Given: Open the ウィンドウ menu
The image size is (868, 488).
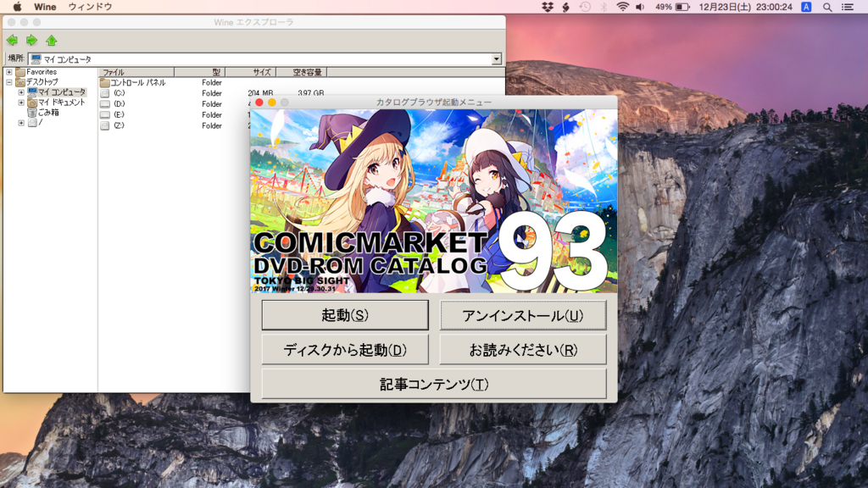Looking at the screenshot, I should click(x=90, y=7).
